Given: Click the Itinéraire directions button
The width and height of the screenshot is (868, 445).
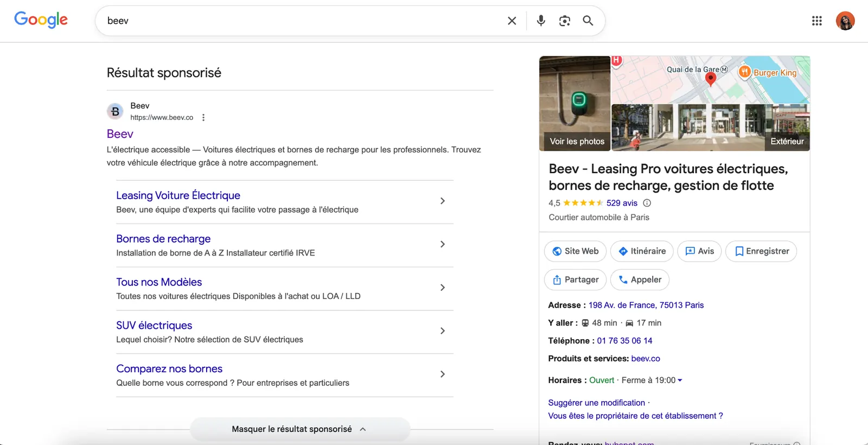Looking at the screenshot, I should [642, 251].
